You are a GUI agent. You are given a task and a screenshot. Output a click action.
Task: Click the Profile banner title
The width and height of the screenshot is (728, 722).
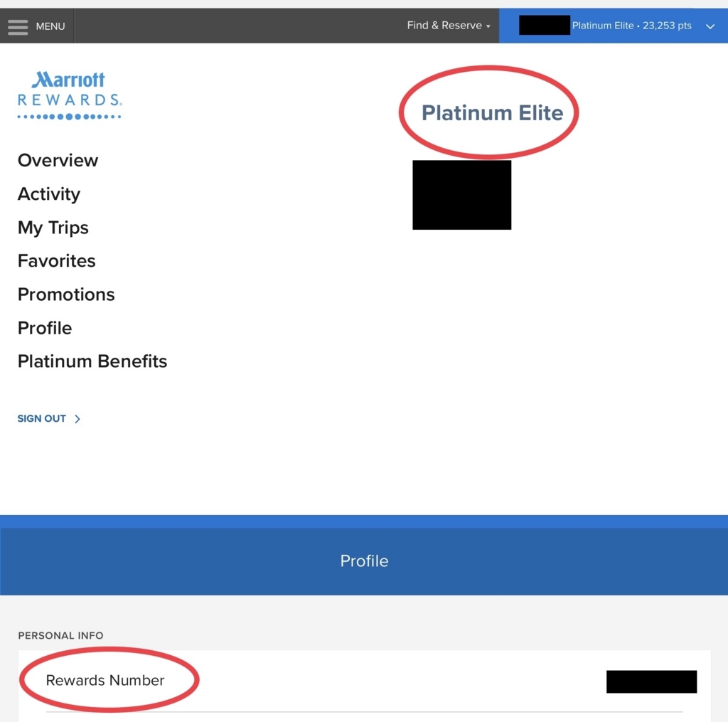(x=364, y=561)
